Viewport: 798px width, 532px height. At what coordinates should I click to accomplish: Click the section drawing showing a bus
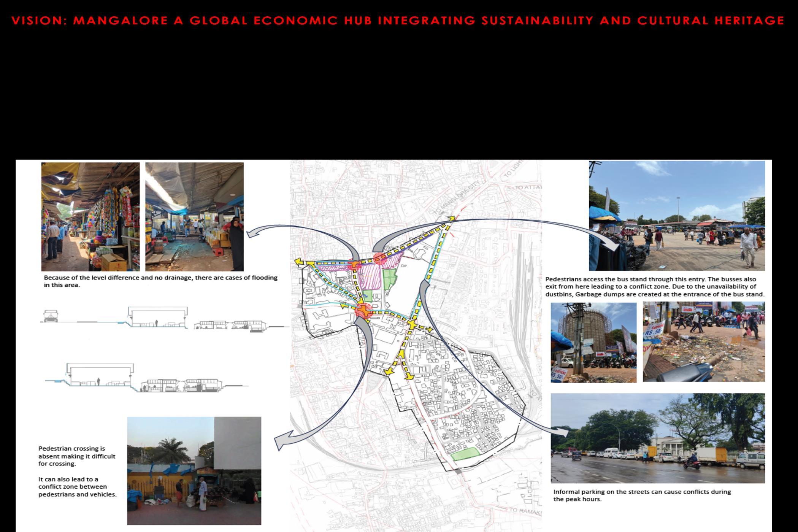164,319
